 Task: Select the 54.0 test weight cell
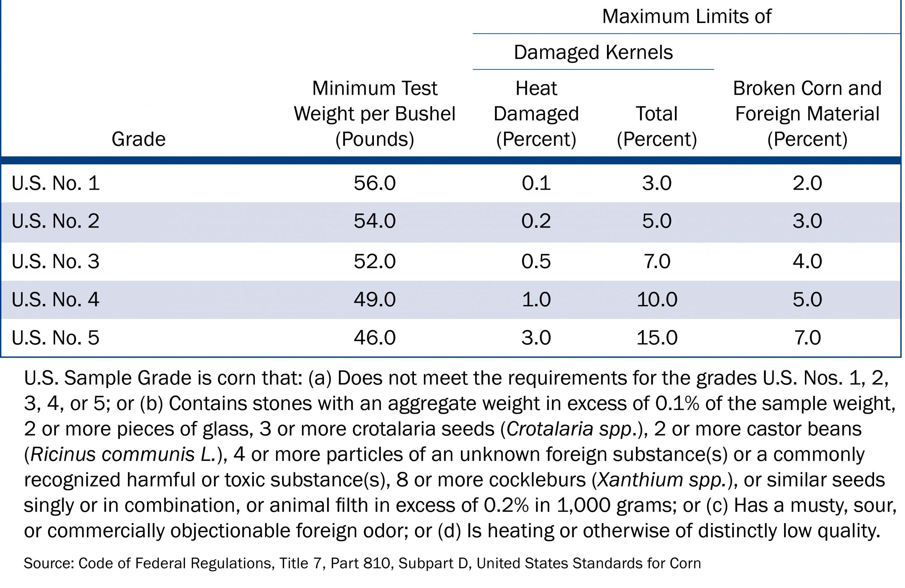tap(374, 221)
